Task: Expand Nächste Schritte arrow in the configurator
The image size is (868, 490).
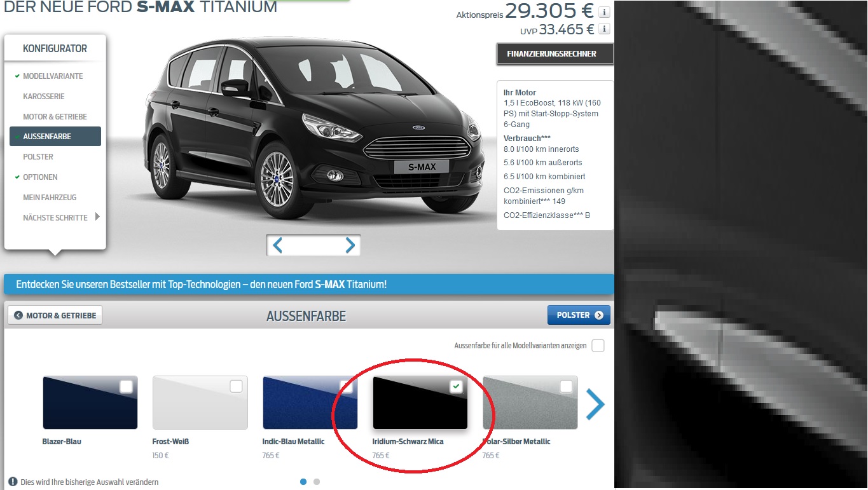Action: pos(97,217)
